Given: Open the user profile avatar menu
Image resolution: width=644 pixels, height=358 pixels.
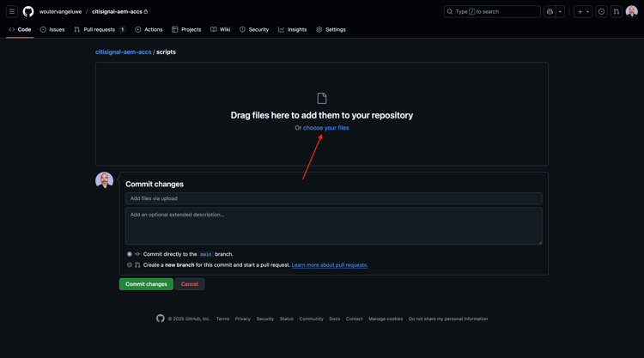Looking at the screenshot, I should [x=632, y=11].
